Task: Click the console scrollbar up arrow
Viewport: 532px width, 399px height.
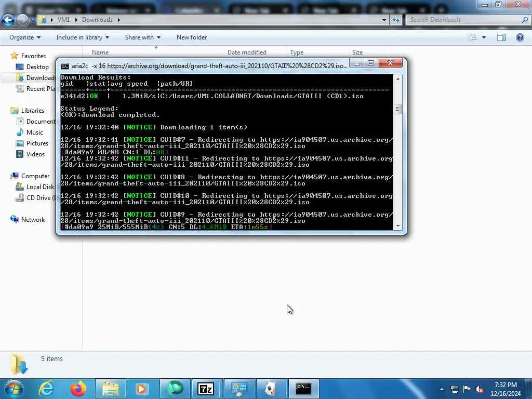Action: 397,79
